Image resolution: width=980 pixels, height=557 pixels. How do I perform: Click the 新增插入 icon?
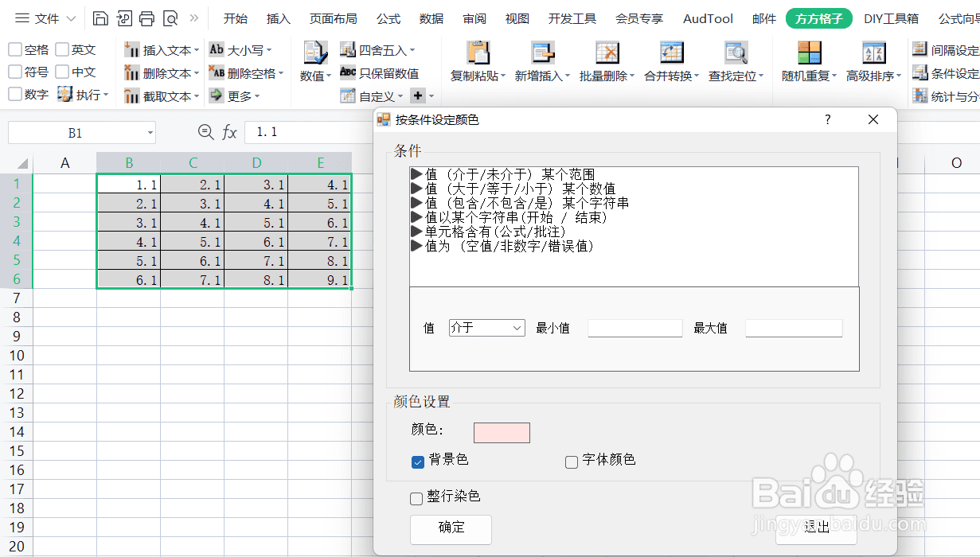[x=544, y=53]
